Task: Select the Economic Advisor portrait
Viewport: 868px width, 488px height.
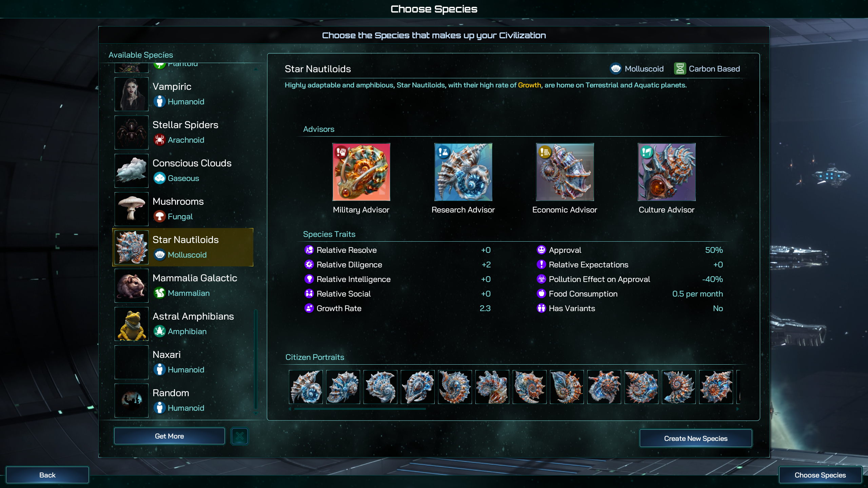Action: (x=565, y=172)
